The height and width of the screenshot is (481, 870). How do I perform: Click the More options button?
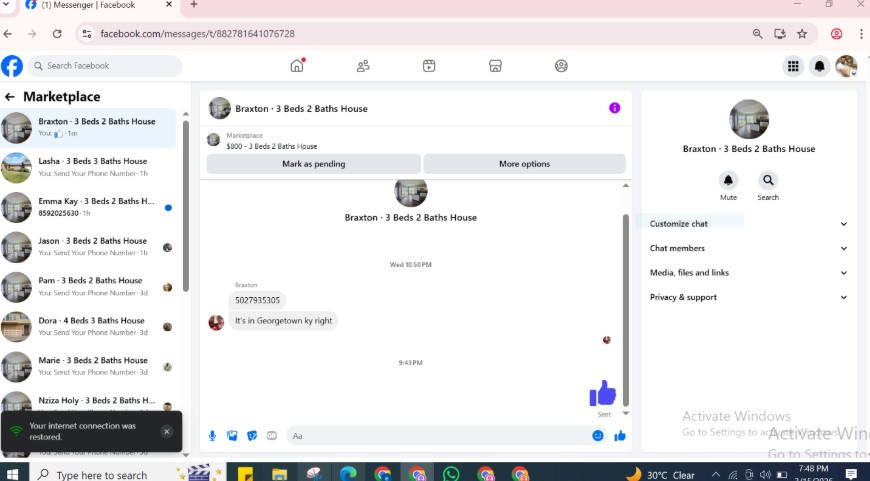[x=524, y=164]
